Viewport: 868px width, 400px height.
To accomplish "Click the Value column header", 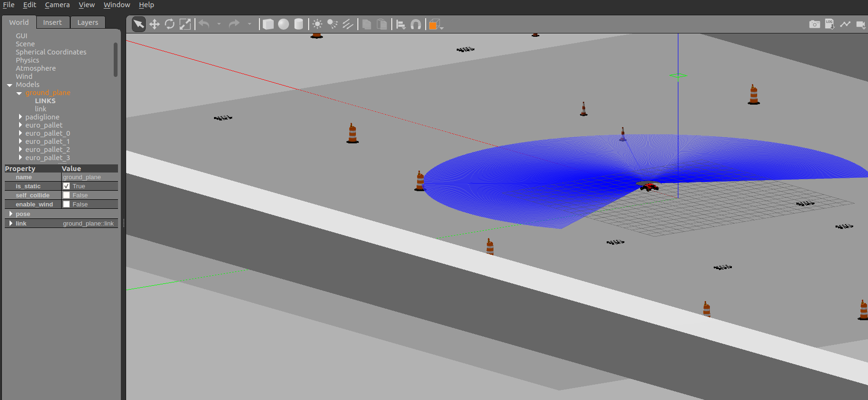I will [89, 168].
